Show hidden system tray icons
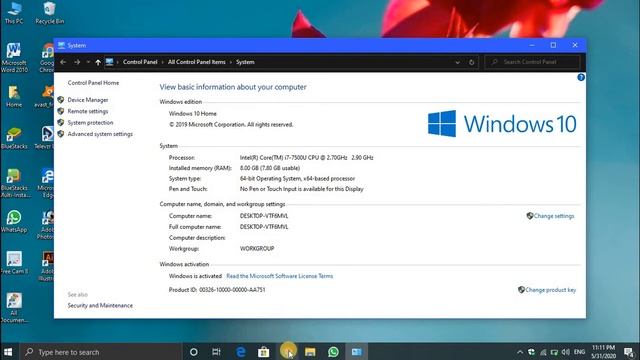The width and height of the screenshot is (640, 360). pyautogui.click(x=520, y=352)
